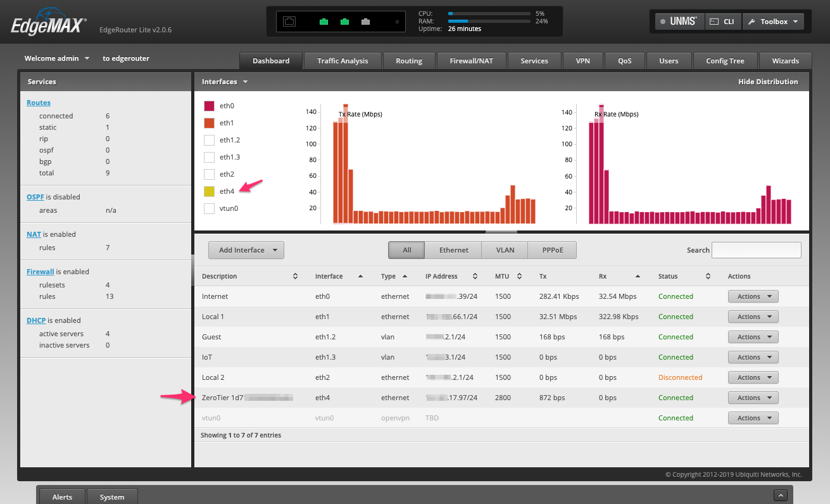Click the Disconnected status for Local 2

(680, 377)
